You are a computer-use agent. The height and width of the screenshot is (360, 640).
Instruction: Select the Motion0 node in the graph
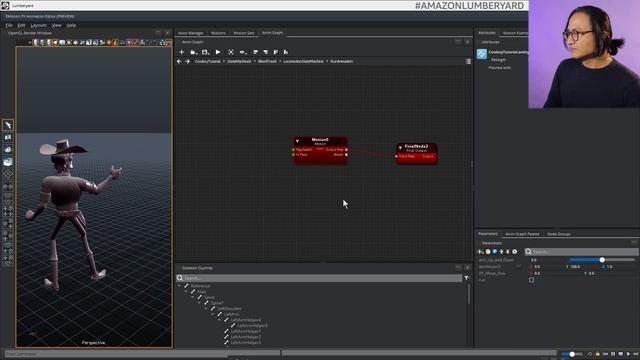(320, 150)
